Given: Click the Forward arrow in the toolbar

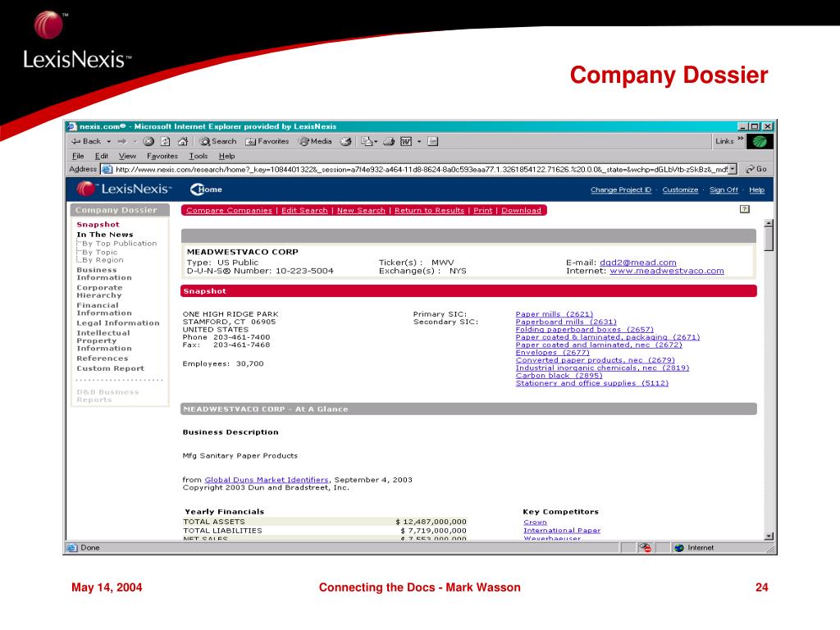Looking at the screenshot, I should pos(122,141).
